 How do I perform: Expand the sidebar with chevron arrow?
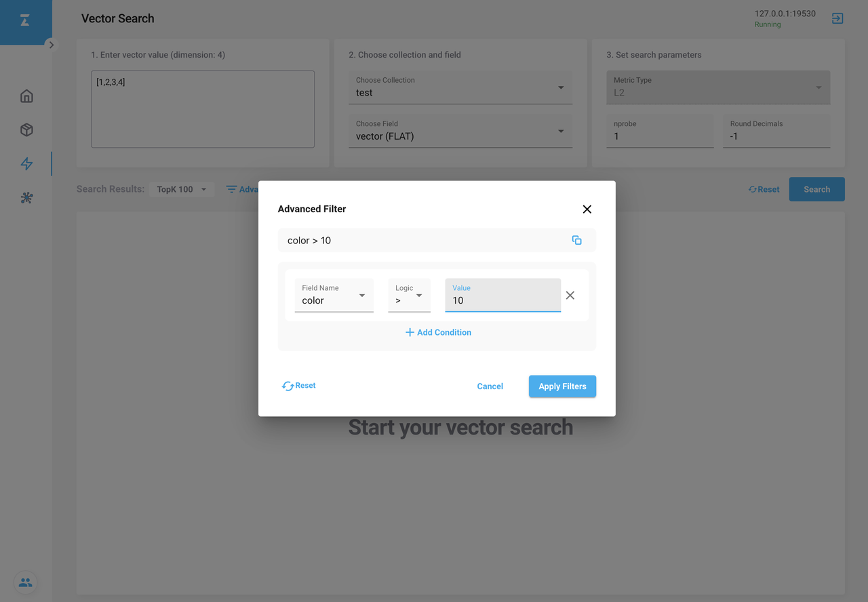51,45
